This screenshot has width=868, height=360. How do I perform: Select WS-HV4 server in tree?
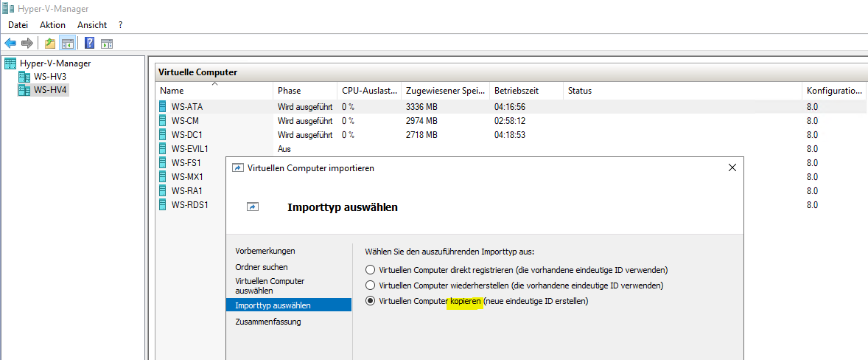(x=50, y=90)
